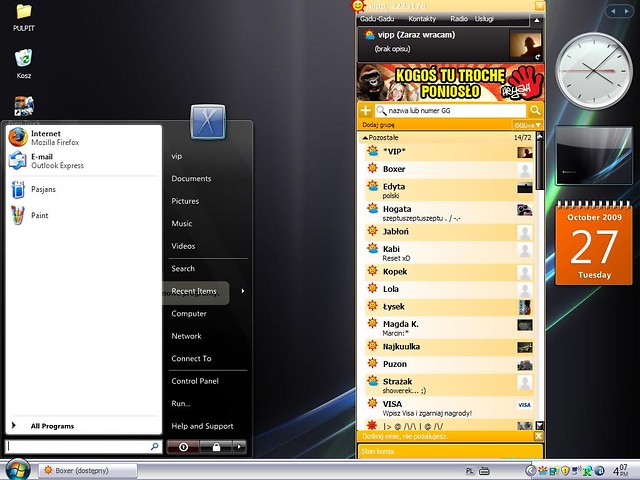The width and height of the screenshot is (640, 480).
Task: Open the shutdown options arrow
Action: point(239,447)
